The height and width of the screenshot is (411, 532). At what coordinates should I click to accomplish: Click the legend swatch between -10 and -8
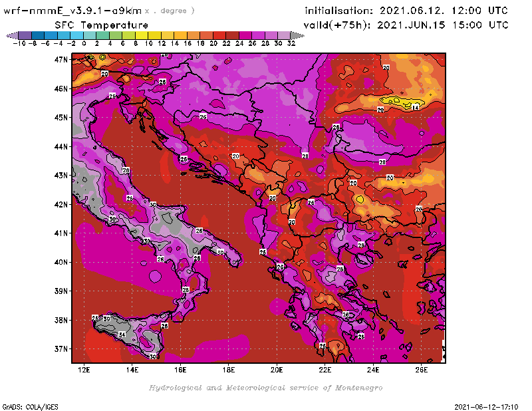point(25,36)
